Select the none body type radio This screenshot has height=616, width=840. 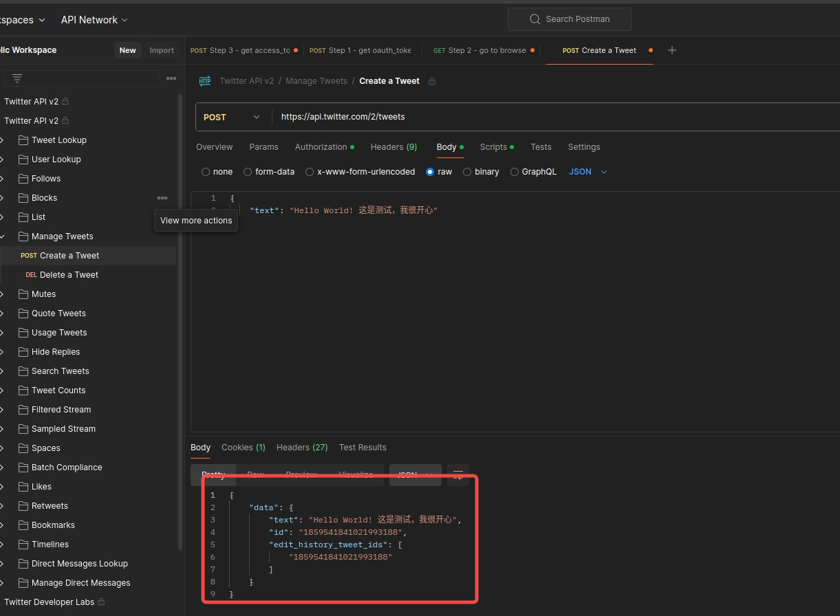coord(206,172)
